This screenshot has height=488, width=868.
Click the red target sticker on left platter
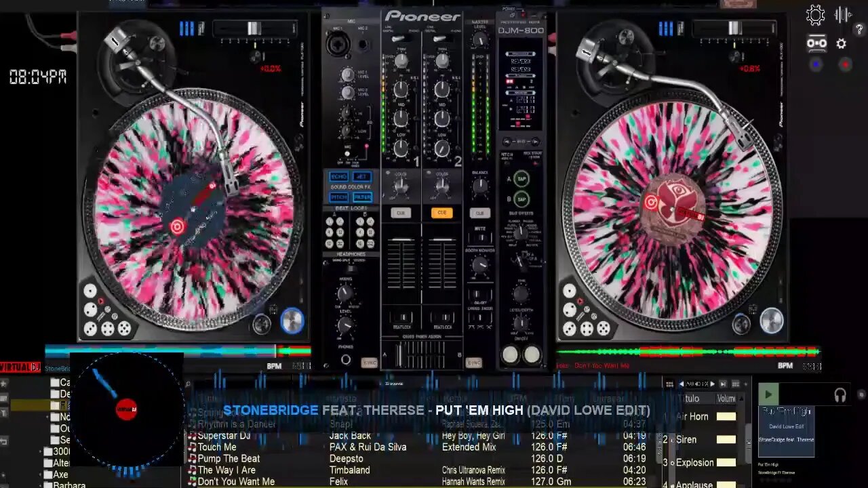click(177, 226)
